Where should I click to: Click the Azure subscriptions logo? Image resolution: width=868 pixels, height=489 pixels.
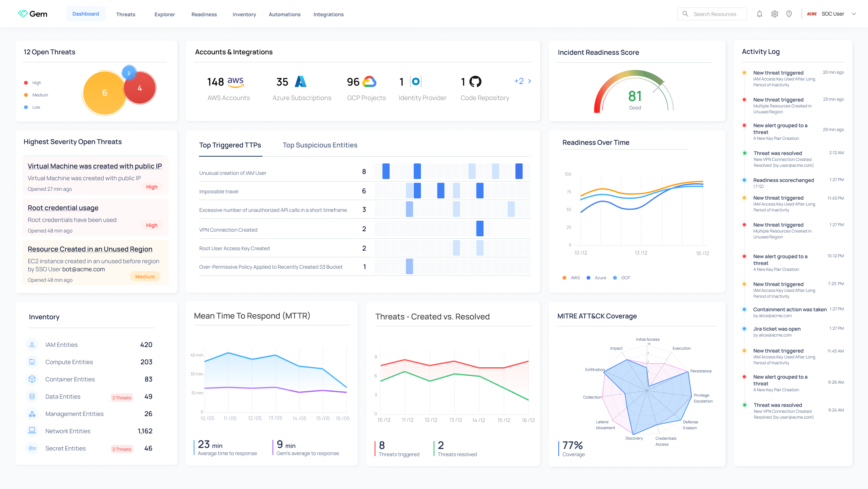300,82
